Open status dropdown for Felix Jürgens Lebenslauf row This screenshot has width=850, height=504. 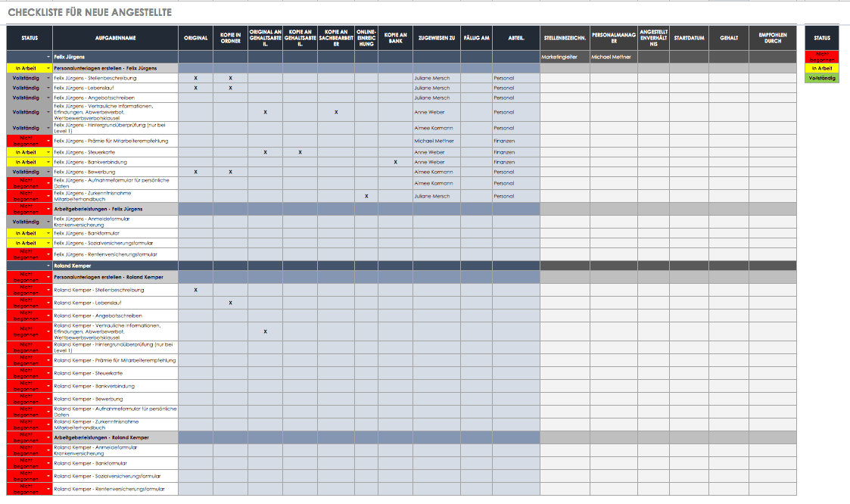[48, 88]
